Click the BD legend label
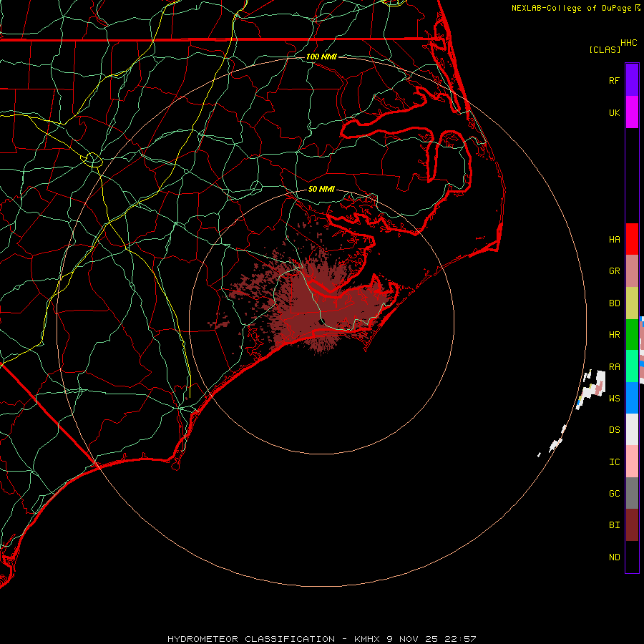 [x=614, y=303]
